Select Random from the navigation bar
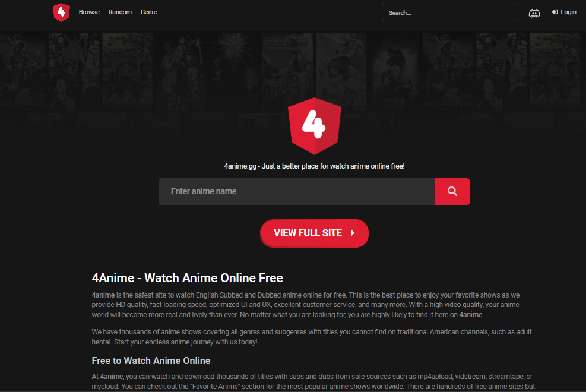 tap(120, 12)
